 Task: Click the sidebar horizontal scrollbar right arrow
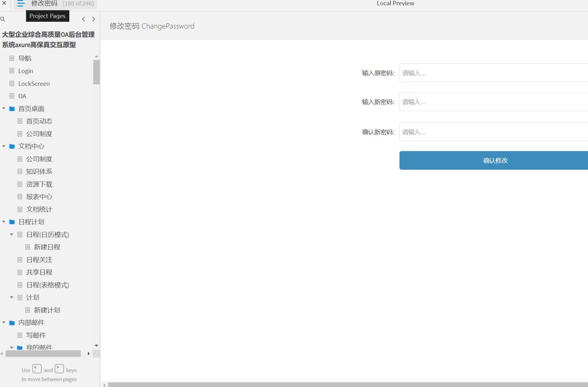pos(89,354)
